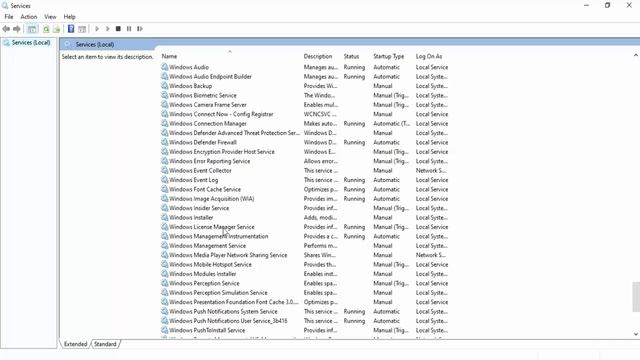640x360 pixels.
Task: Click the Network S... logon cell of Windows Event Collector
Action: tap(431, 170)
